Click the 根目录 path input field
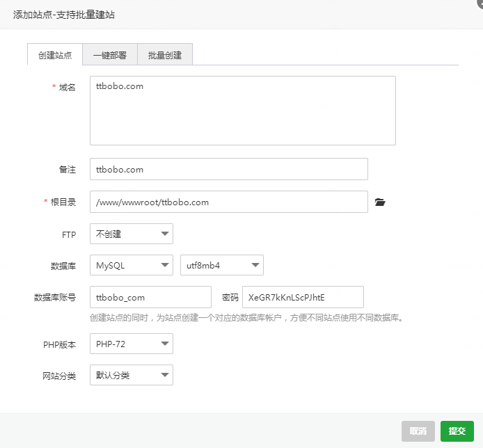The width and height of the screenshot is (483, 448). [228, 202]
